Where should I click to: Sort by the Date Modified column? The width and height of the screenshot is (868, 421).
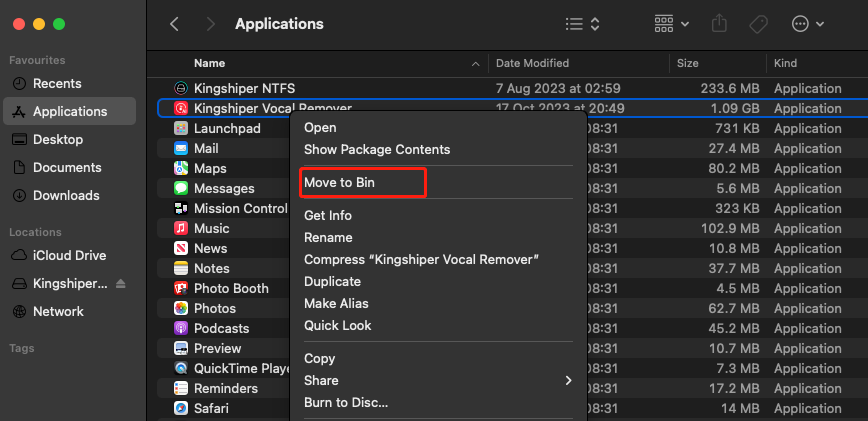click(532, 63)
